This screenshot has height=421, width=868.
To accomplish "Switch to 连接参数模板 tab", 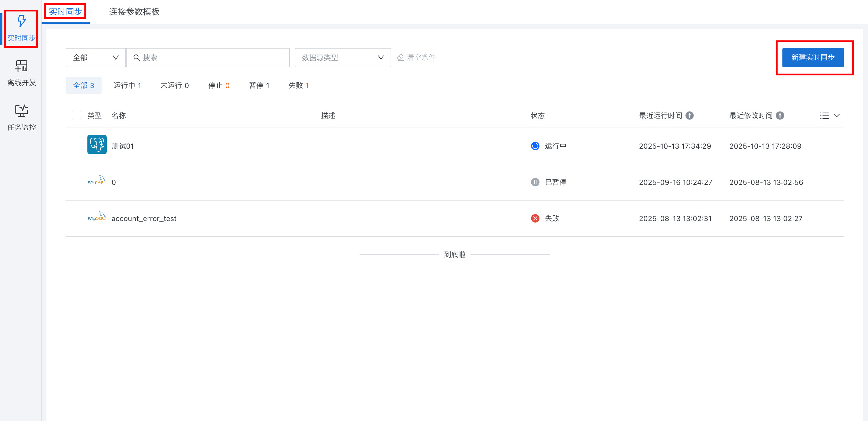I will click(x=134, y=12).
